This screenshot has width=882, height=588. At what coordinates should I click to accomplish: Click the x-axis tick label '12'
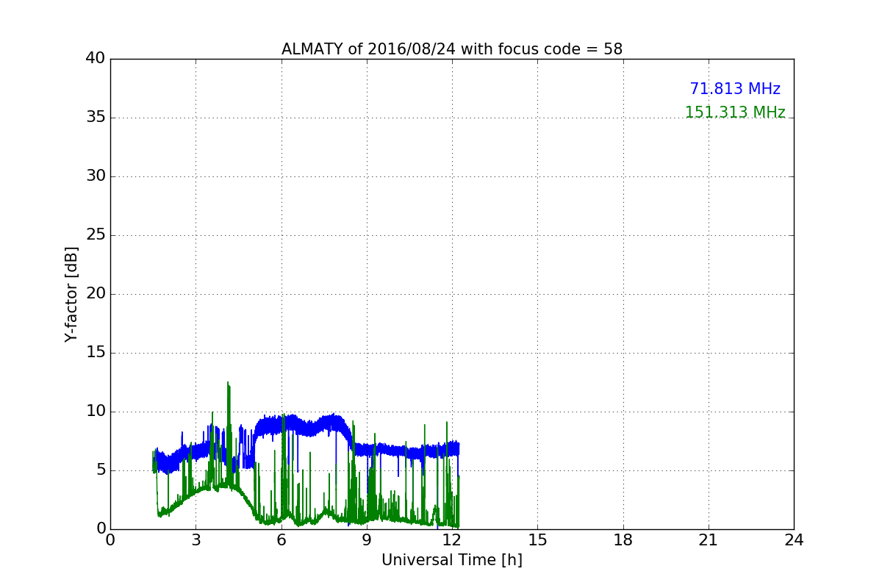[x=452, y=539]
